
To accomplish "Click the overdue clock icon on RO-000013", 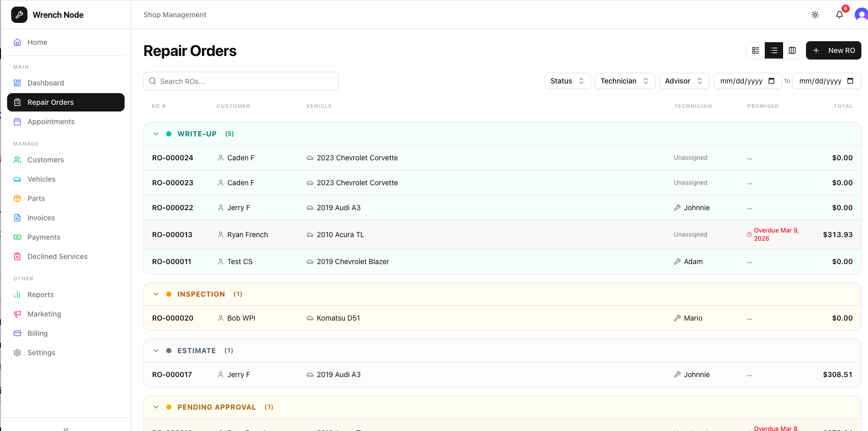I will 749,235.
